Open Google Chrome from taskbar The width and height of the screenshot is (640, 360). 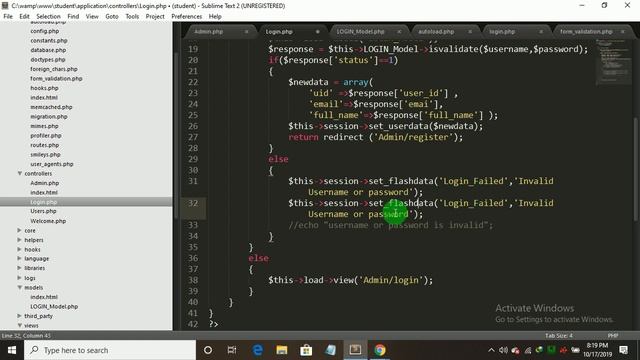[x=380, y=350]
